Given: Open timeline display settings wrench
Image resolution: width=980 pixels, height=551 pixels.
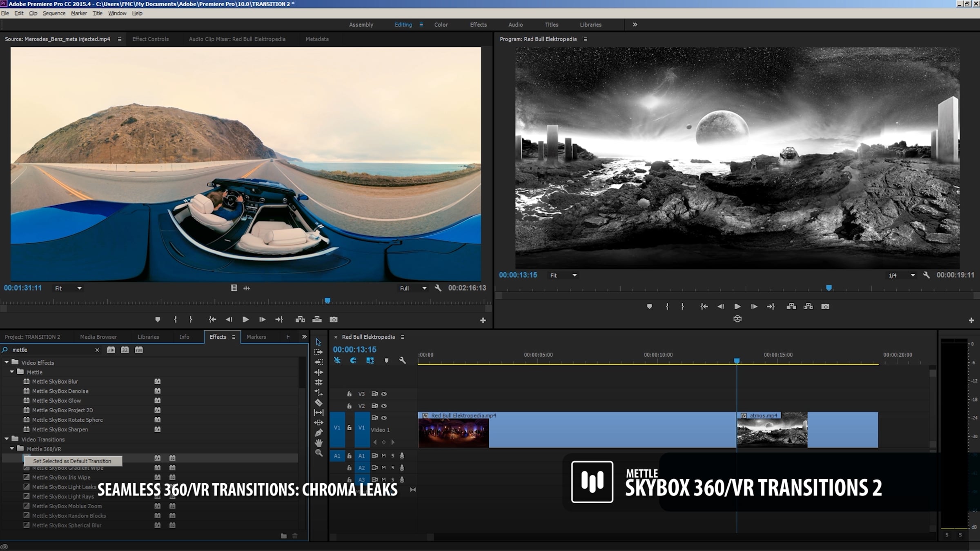Looking at the screenshot, I should pos(403,360).
